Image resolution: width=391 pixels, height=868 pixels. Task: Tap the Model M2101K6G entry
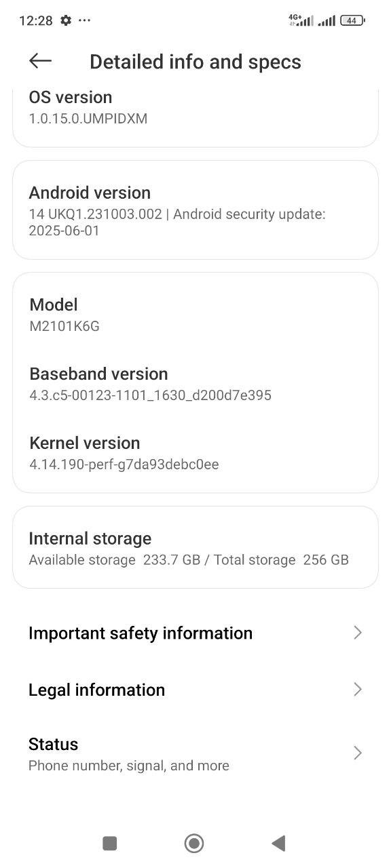(195, 315)
